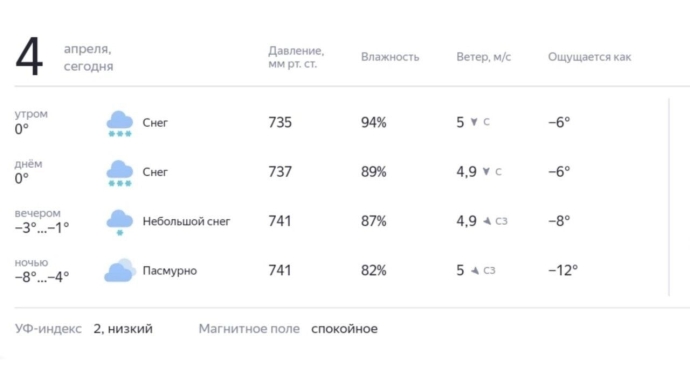
Task: Click the night overcast cloud icon
Action: 120,270
